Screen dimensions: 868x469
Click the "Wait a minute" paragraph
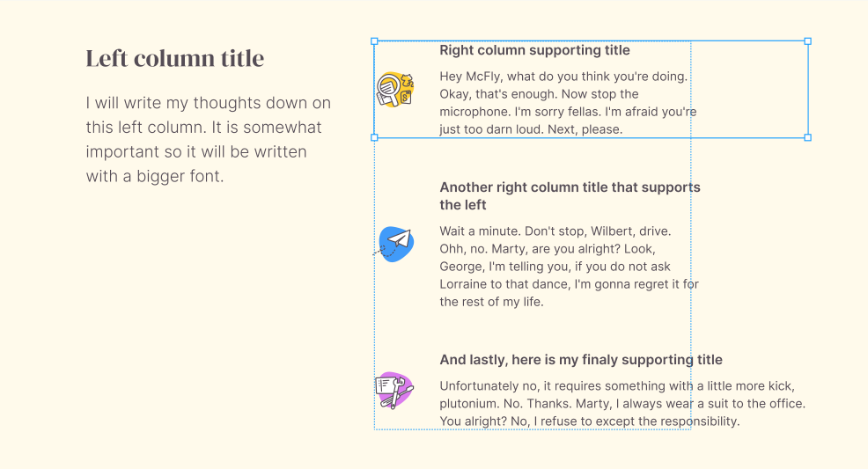tap(569, 266)
